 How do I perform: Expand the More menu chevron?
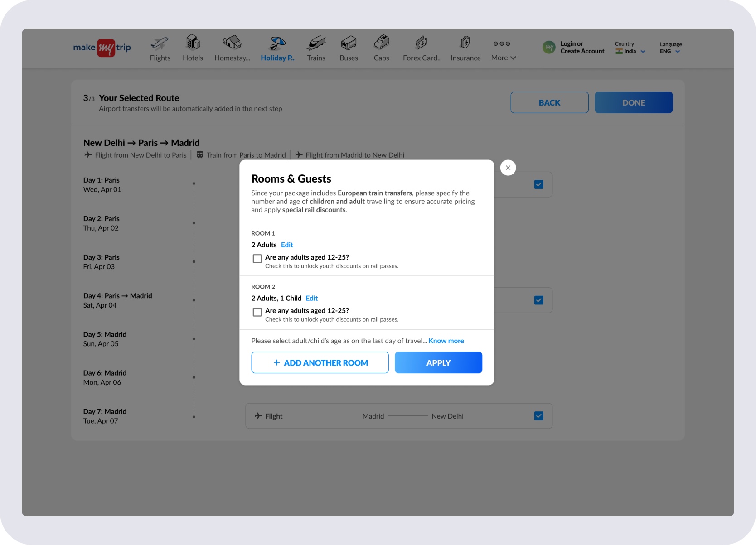pyautogui.click(x=513, y=58)
